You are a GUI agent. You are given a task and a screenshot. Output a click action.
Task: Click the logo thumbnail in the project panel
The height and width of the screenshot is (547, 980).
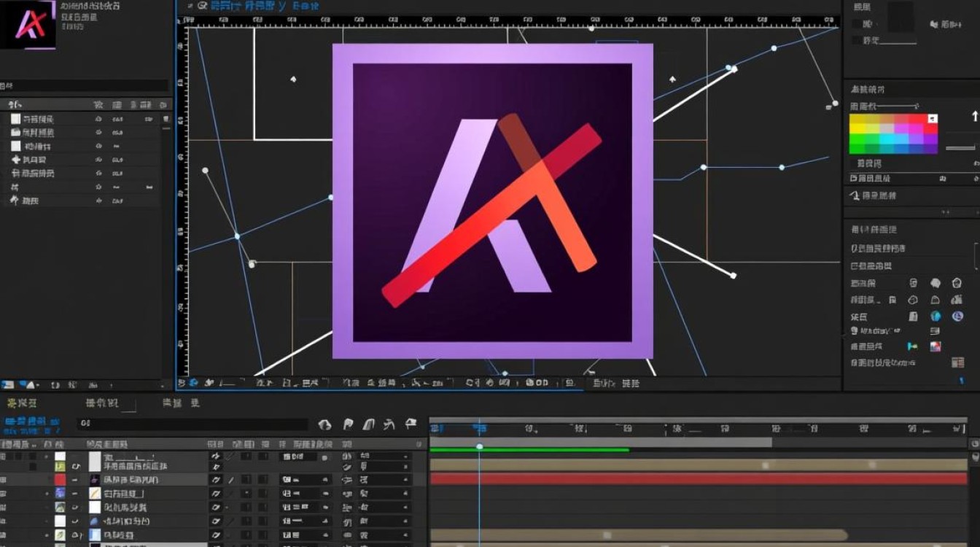pyautogui.click(x=28, y=24)
